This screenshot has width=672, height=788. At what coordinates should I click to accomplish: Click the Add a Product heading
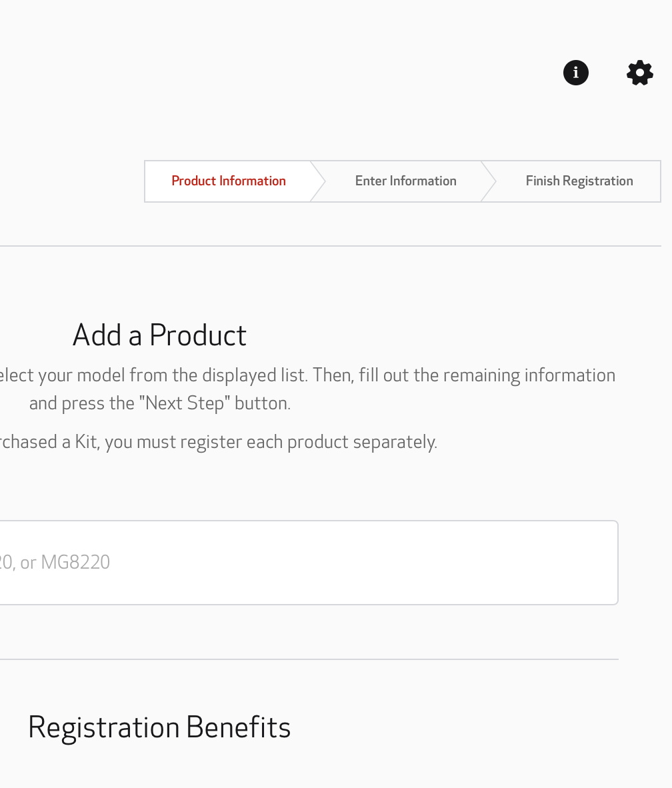pyautogui.click(x=159, y=335)
